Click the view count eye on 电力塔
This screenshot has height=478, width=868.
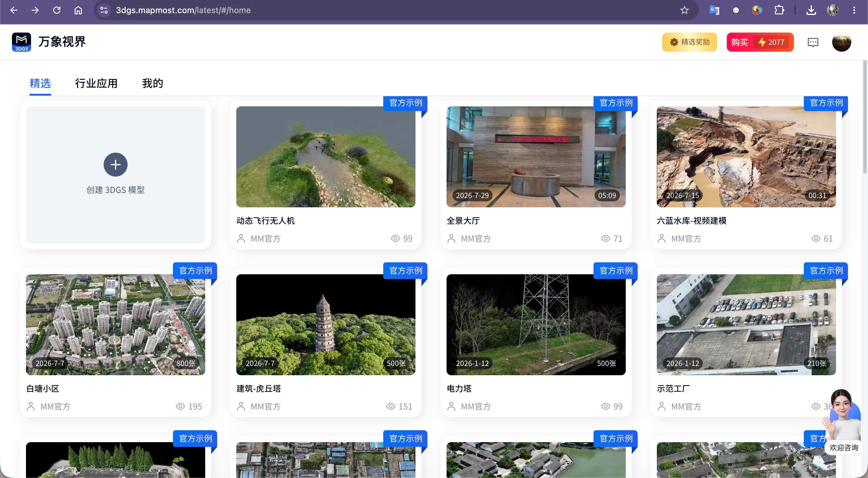pos(605,407)
